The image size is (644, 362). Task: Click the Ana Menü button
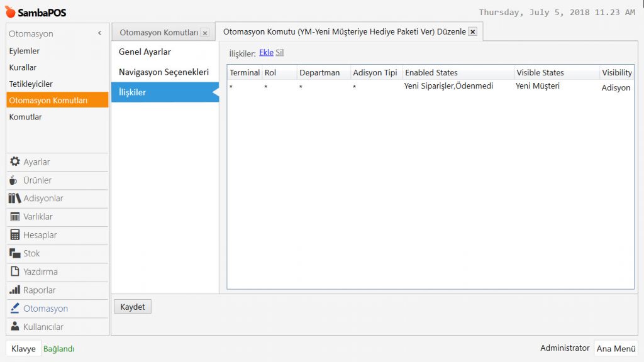click(x=616, y=349)
